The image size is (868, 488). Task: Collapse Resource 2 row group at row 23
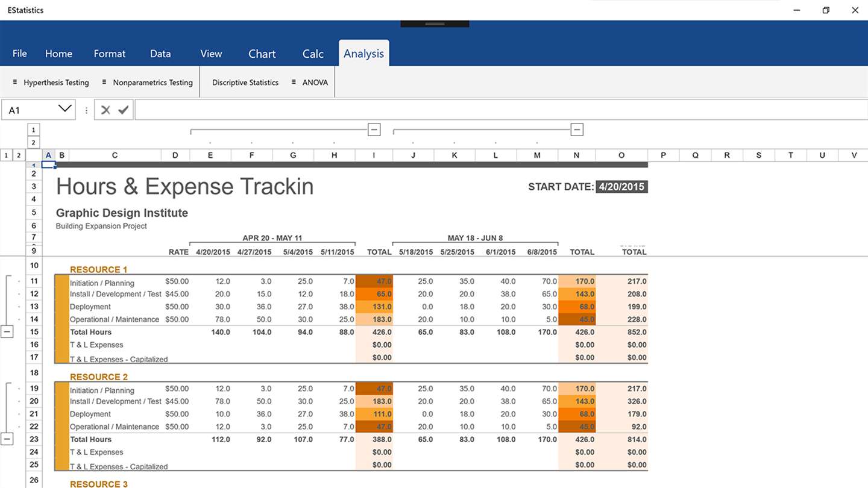click(7, 439)
